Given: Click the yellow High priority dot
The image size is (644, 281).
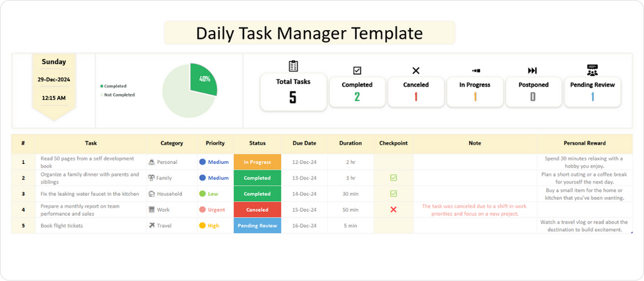Looking at the screenshot, I should [x=202, y=225].
